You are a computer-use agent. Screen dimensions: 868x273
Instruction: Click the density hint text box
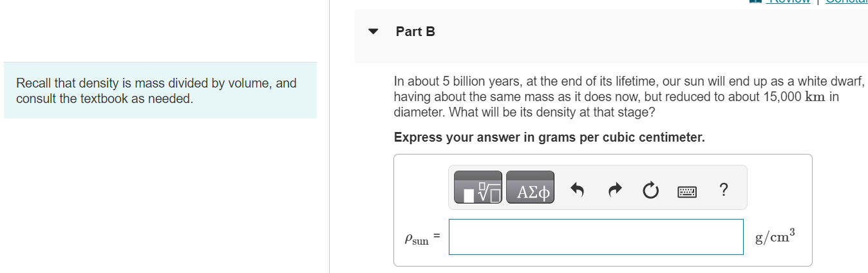(160, 90)
